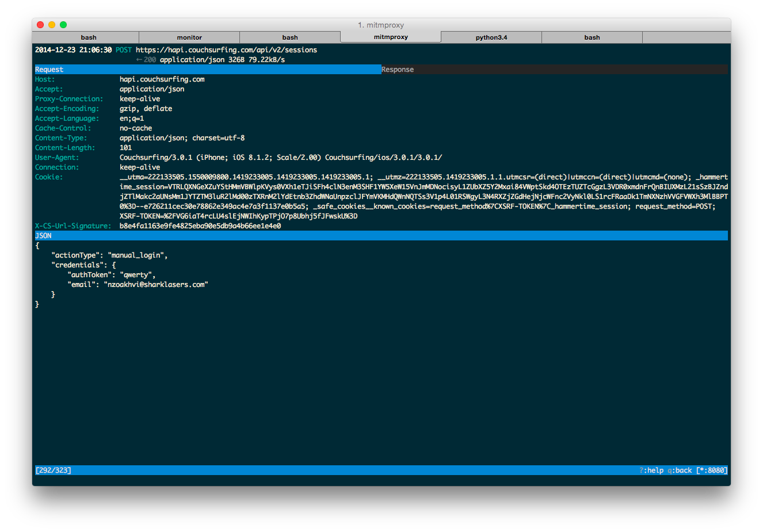The width and height of the screenshot is (763, 532).
Task: Click q:back in the status bar
Action: [x=678, y=470]
